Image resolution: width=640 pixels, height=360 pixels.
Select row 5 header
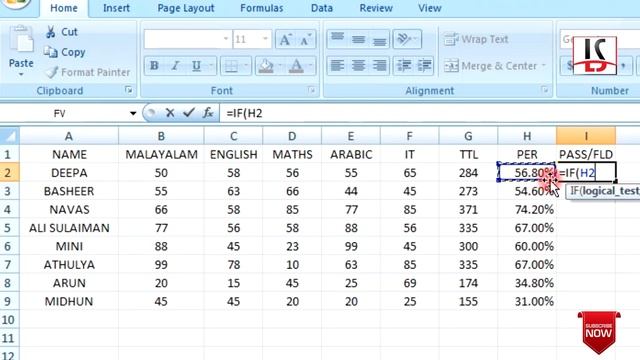[9, 228]
